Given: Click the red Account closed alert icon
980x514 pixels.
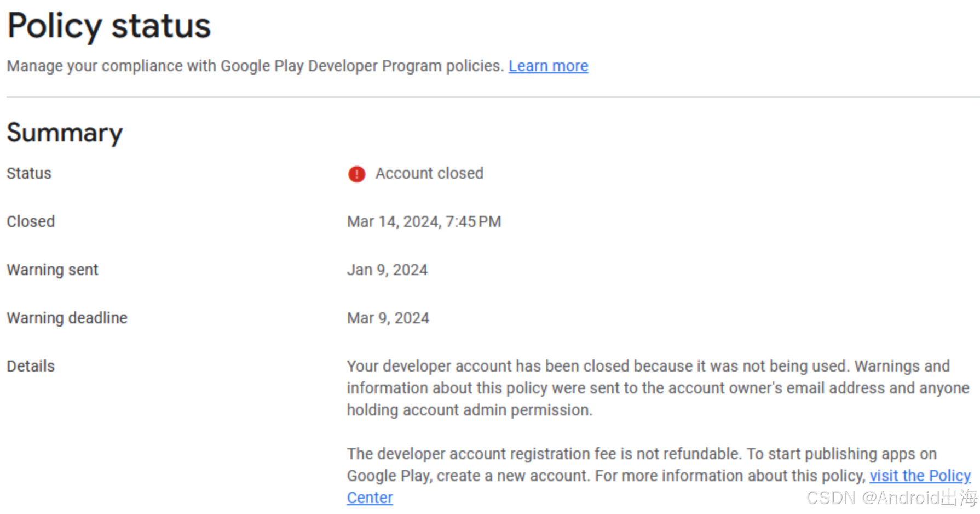Looking at the screenshot, I should 356,174.
